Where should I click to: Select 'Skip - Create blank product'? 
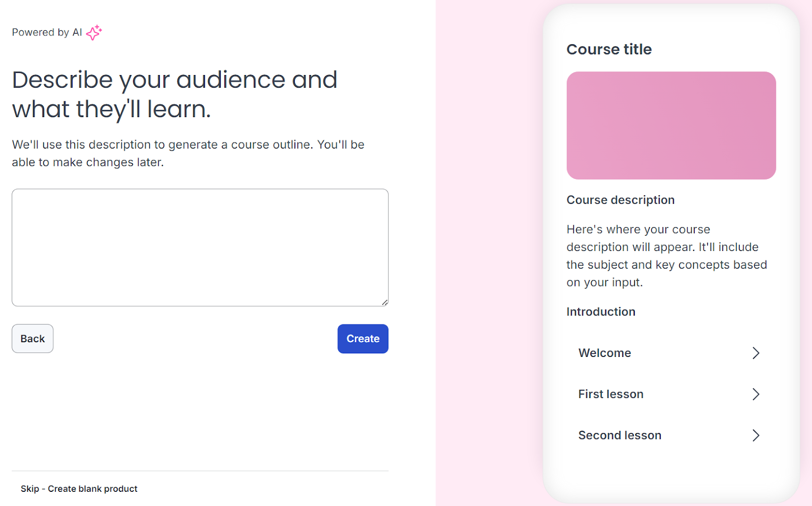(79, 488)
